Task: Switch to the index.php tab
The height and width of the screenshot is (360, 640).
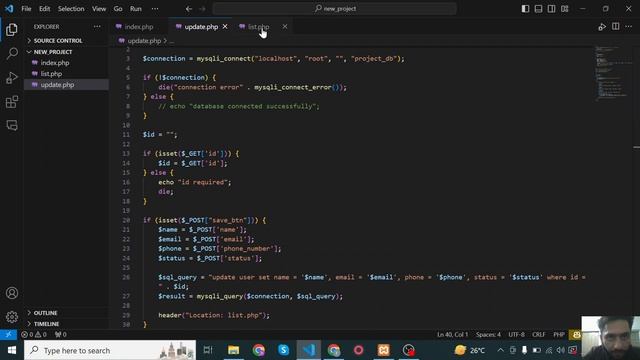Action: coord(139,27)
